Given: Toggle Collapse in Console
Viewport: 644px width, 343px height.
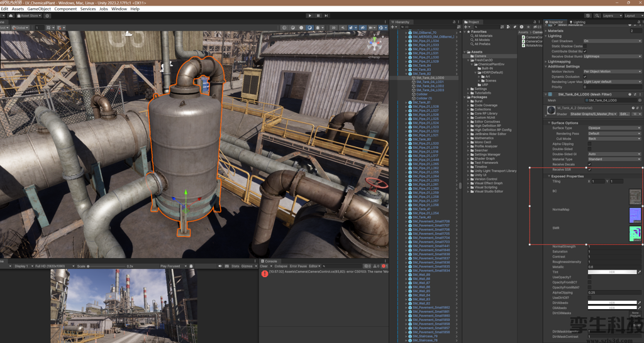Looking at the screenshot, I should pos(281,266).
